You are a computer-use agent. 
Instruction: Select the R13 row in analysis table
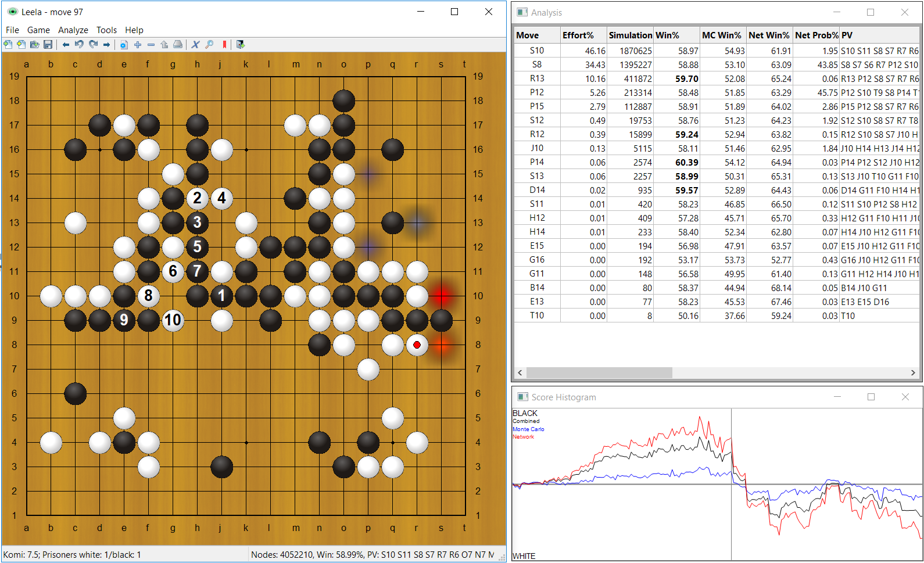717,78
